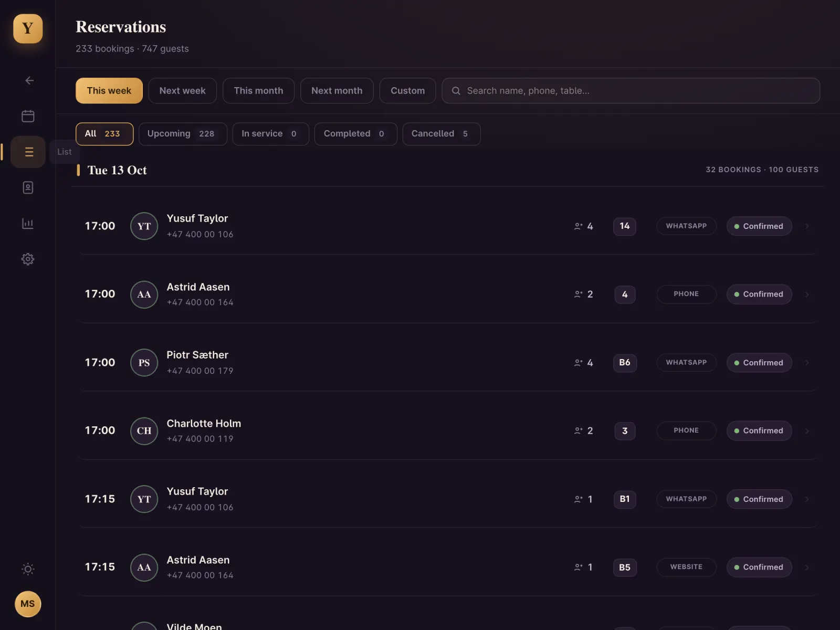The image size is (840, 630).
Task: Click Confirmed status for 17:00 Yusuf Taylor
Action: tap(759, 226)
